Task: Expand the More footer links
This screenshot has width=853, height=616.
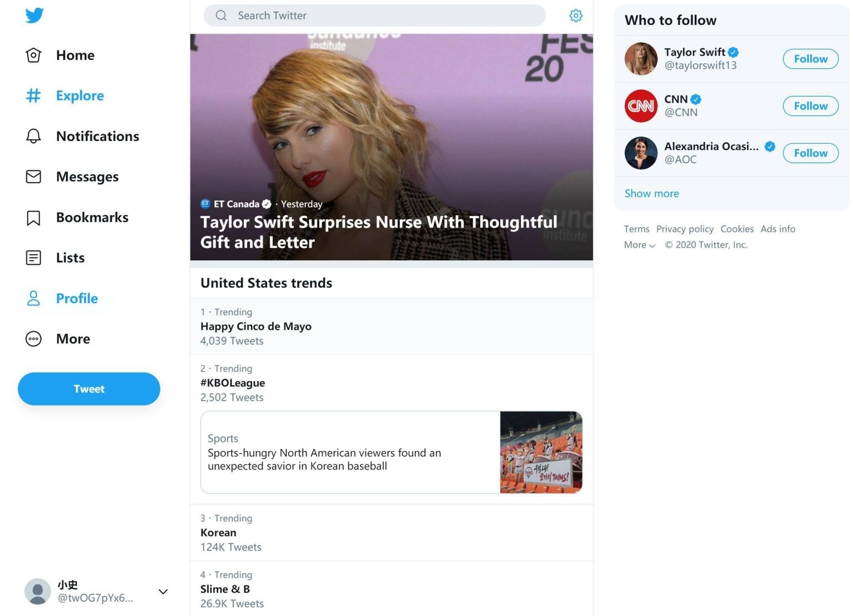Action: (639, 245)
